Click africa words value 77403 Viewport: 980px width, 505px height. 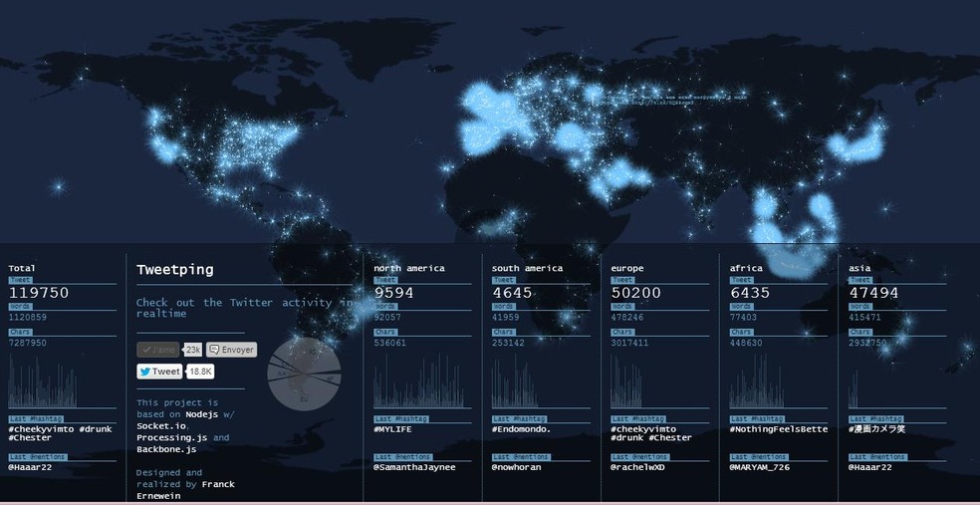pyautogui.click(x=744, y=317)
